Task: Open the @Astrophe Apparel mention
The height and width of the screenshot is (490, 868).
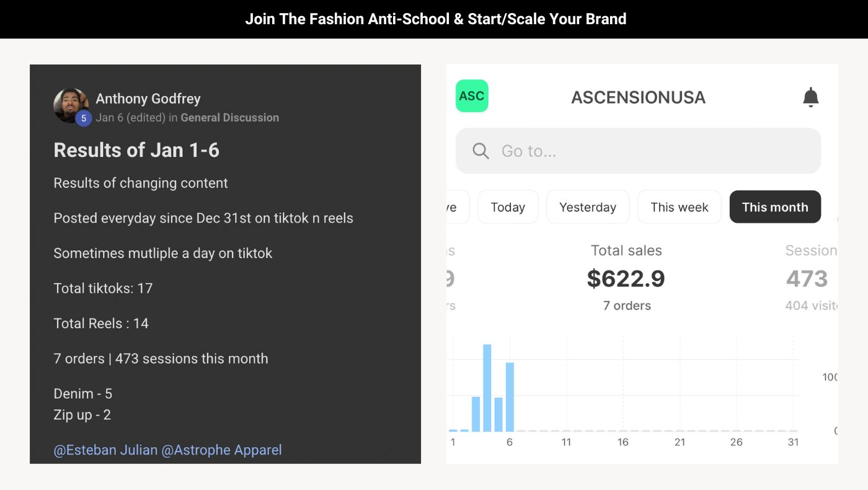Action: (221, 450)
